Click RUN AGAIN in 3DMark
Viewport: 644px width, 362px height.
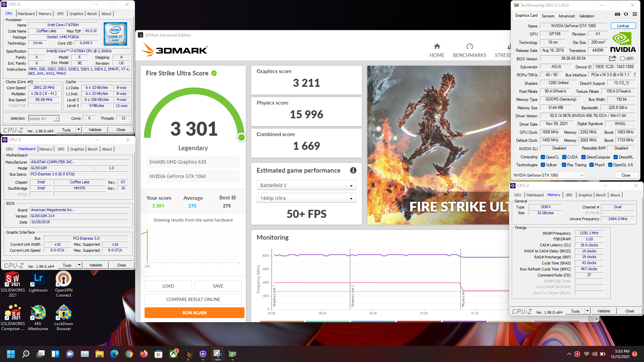[195, 313]
